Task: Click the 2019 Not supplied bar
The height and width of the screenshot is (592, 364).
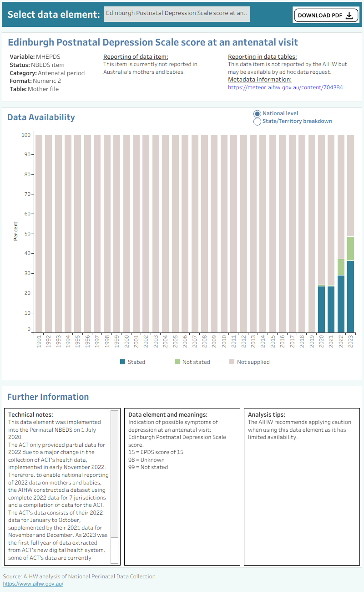Action: click(x=312, y=234)
